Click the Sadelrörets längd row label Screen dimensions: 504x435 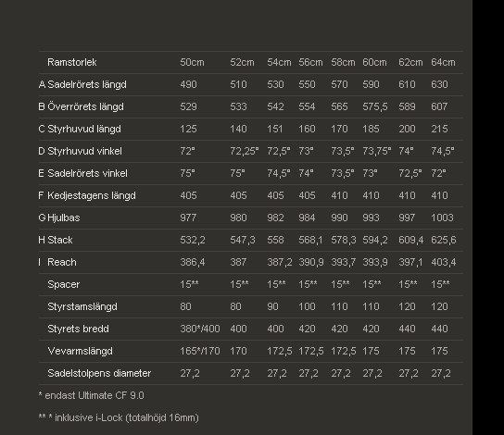click(x=87, y=84)
